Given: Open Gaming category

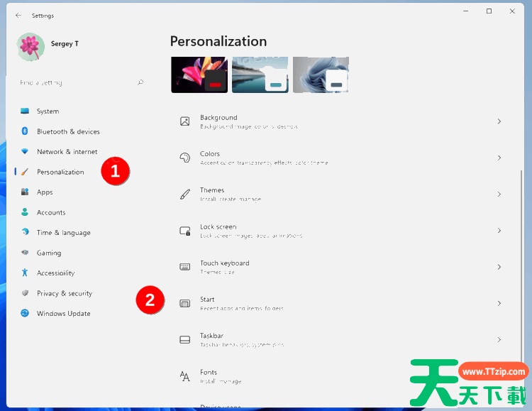Looking at the screenshot, I should (80, 253).
